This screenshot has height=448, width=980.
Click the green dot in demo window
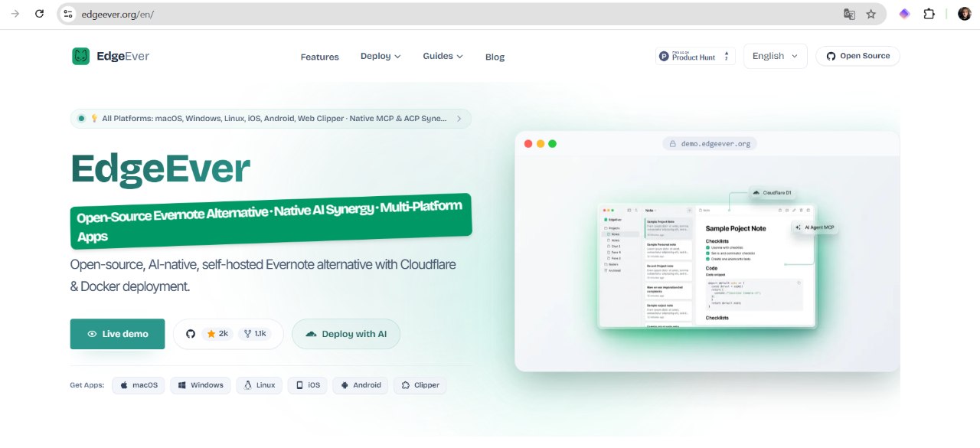click(x=553, y=143)
